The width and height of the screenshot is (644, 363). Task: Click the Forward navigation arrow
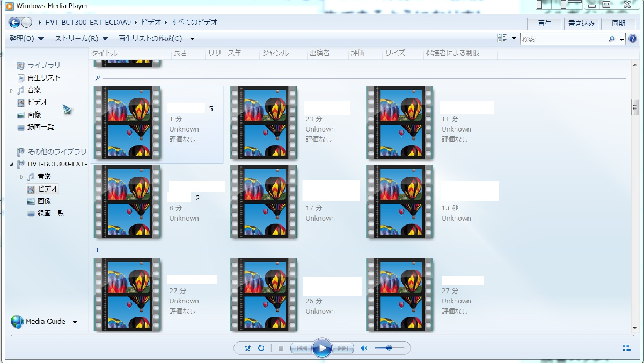tap(26, 23)
